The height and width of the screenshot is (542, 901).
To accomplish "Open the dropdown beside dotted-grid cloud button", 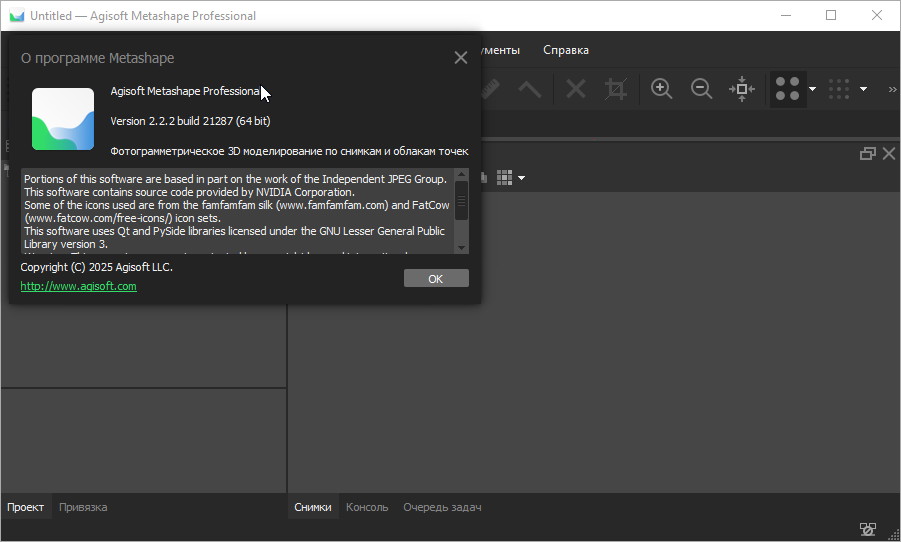I will 863,89.
